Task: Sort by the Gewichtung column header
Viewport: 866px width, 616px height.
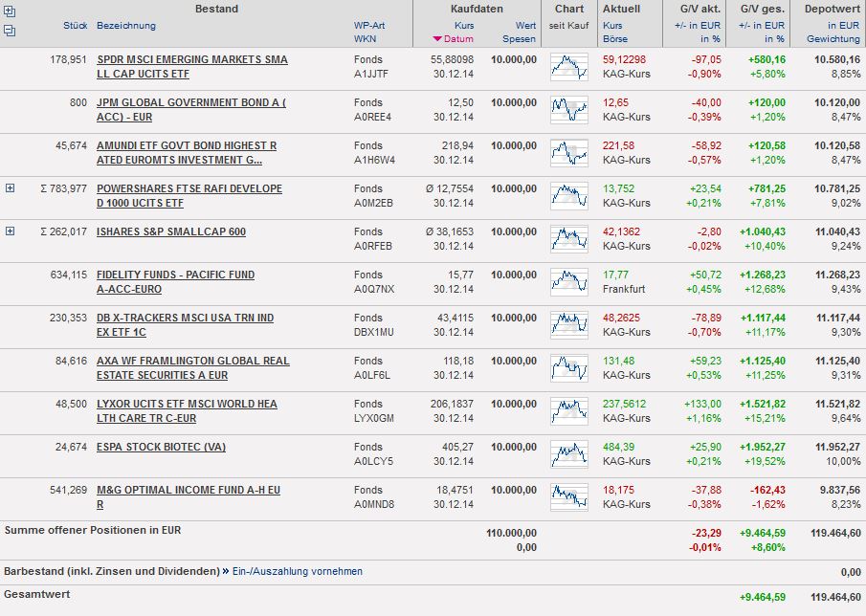Action: point(833,39)
